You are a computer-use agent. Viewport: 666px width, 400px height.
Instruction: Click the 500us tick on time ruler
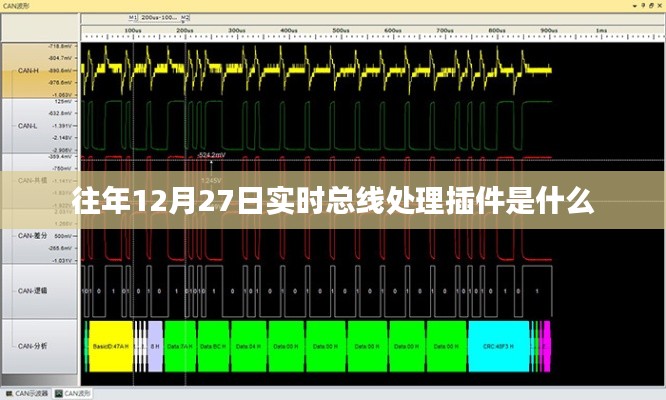coord(341,31)
